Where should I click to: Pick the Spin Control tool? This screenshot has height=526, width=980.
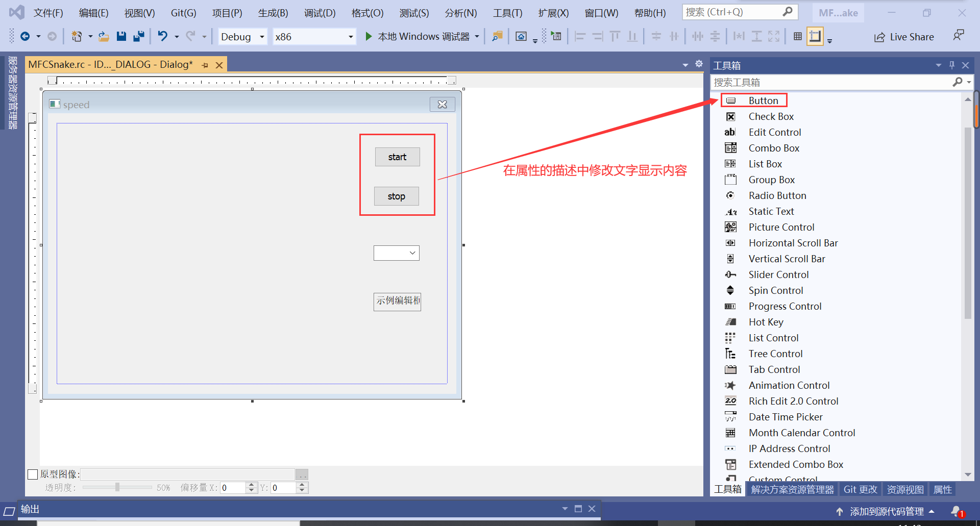pyautogui.click(x=776, y=290)
